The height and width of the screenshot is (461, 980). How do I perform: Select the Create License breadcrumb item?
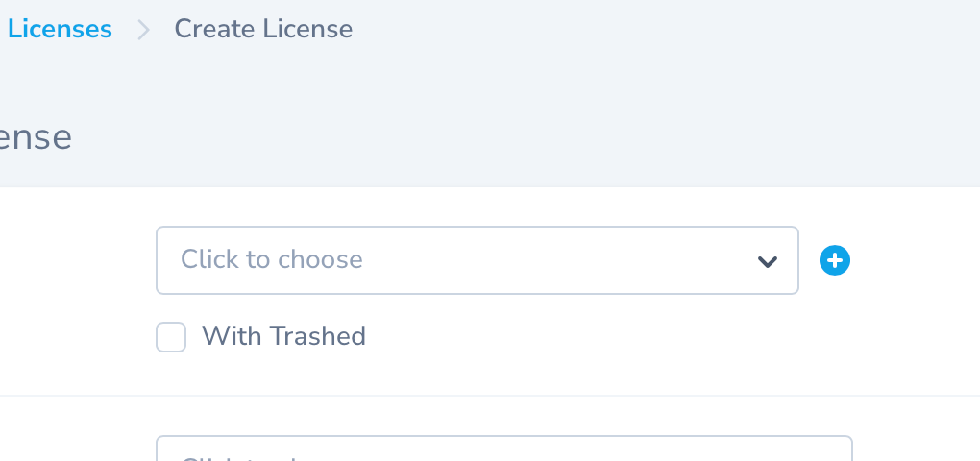(263, 29)
